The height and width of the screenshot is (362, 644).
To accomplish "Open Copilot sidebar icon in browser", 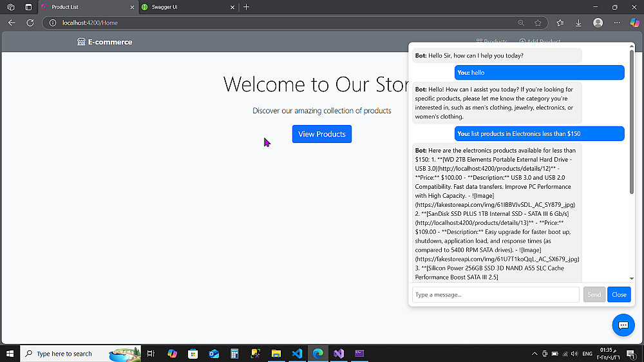I will tap(634, 23).
